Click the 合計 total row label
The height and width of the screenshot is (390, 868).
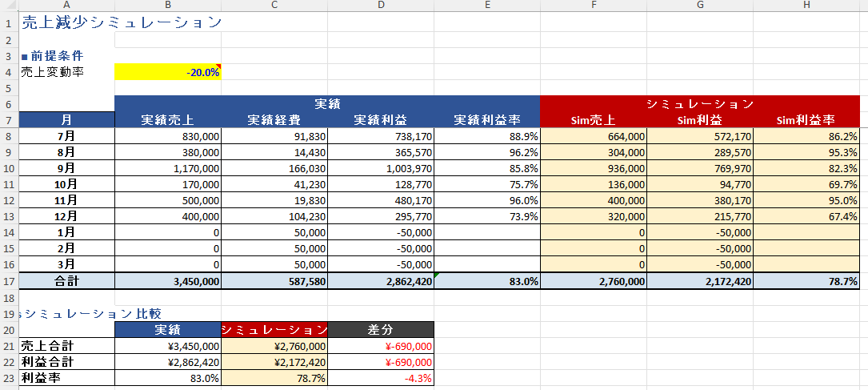[66, 281]
